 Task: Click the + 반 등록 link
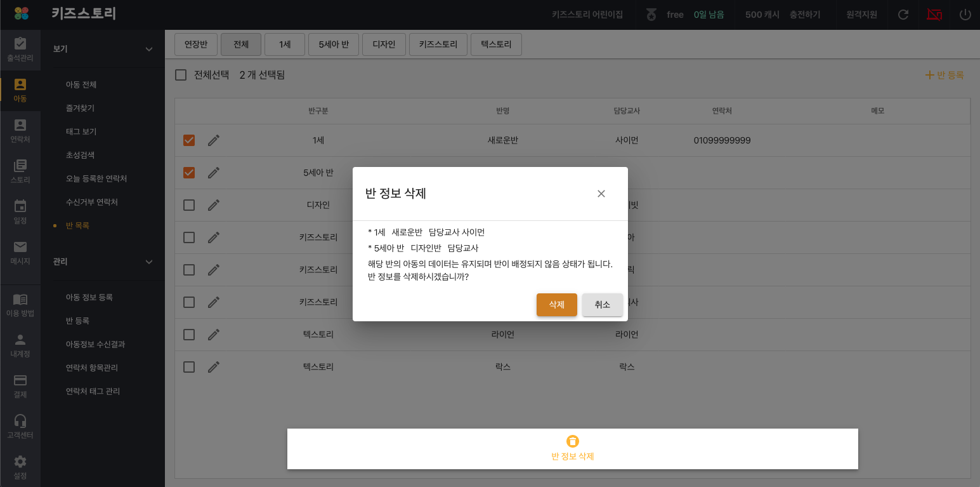pyautogui.click(x=944, y=75)
